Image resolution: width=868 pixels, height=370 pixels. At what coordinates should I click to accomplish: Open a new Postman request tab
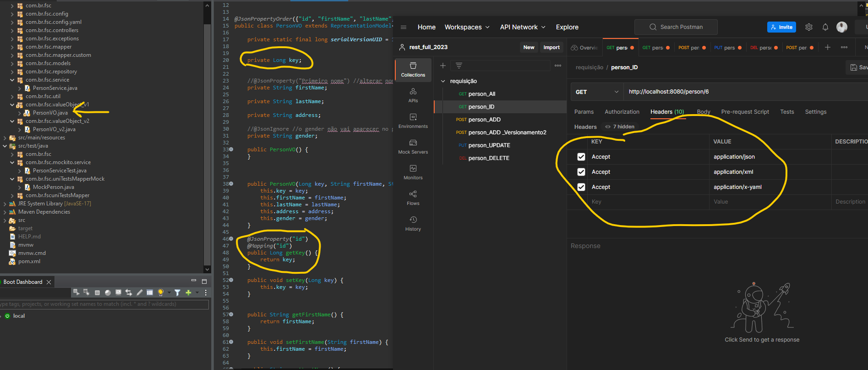tap(828, 47)
